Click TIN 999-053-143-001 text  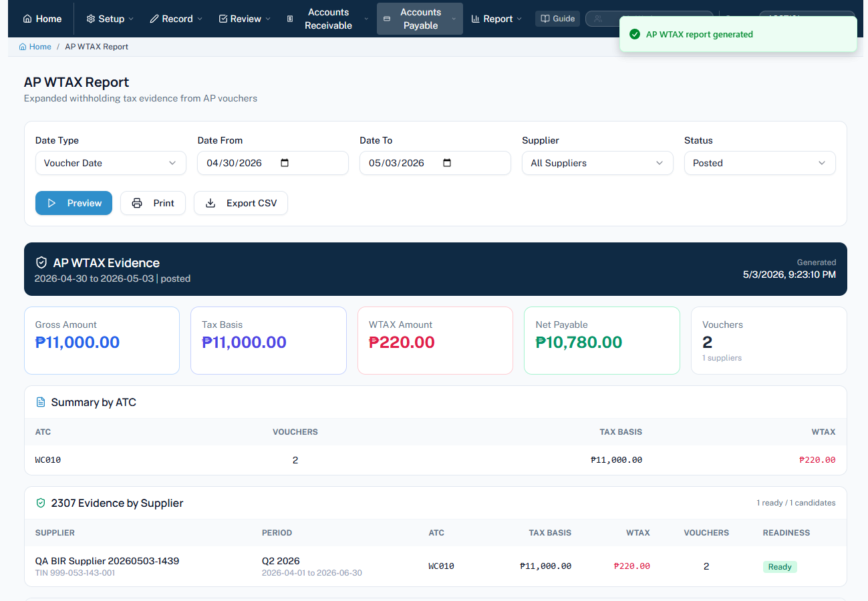75,573
